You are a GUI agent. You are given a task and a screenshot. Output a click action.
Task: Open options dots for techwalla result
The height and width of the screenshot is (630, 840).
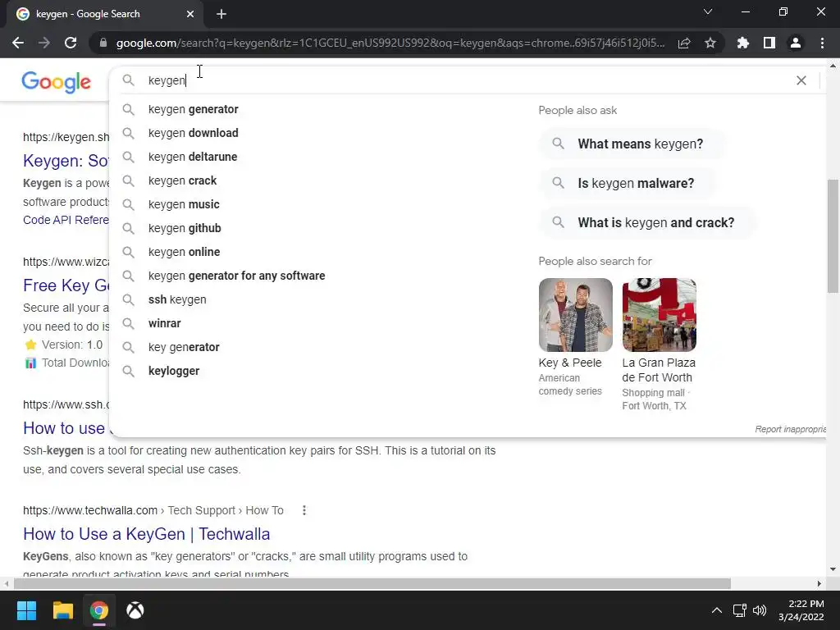click(x=304, y=510)
